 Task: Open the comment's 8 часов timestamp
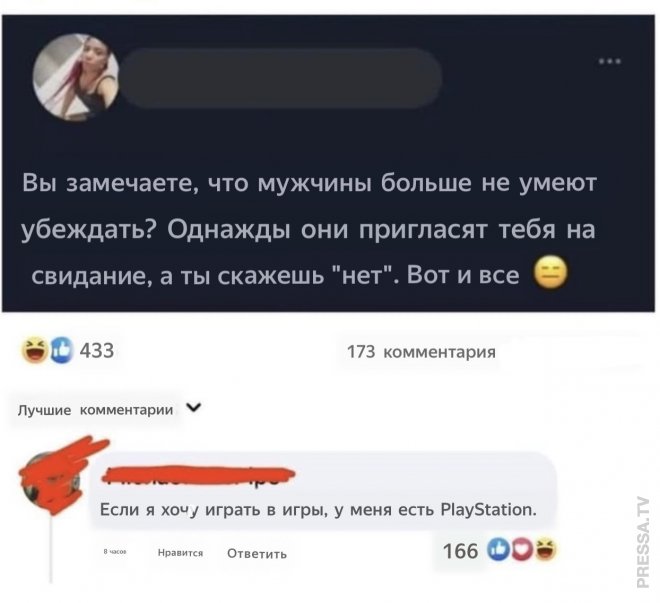tap(115, 551)
